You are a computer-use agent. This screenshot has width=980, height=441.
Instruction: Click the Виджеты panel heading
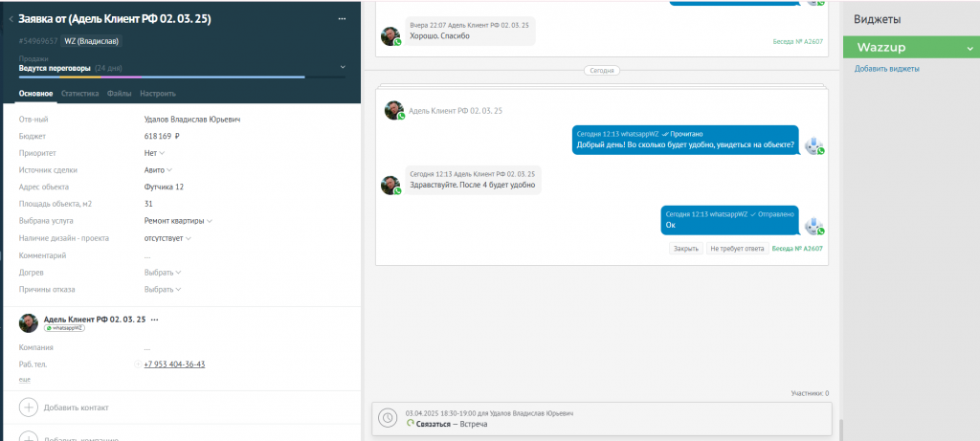point(878,19)
